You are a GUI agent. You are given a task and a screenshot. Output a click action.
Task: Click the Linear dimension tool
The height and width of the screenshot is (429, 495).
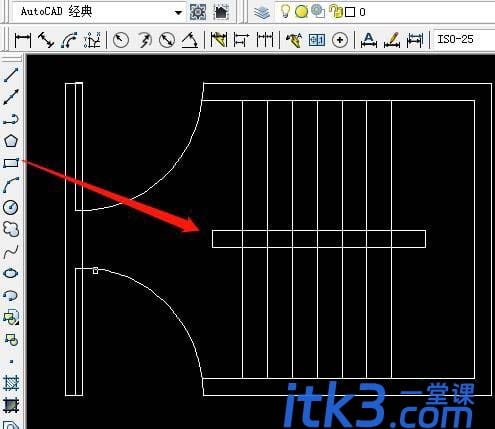(x=23, y=40)
